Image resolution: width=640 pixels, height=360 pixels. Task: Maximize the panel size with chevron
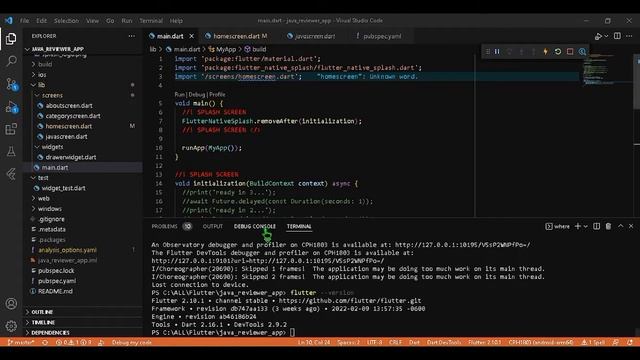tap(620, 226)
